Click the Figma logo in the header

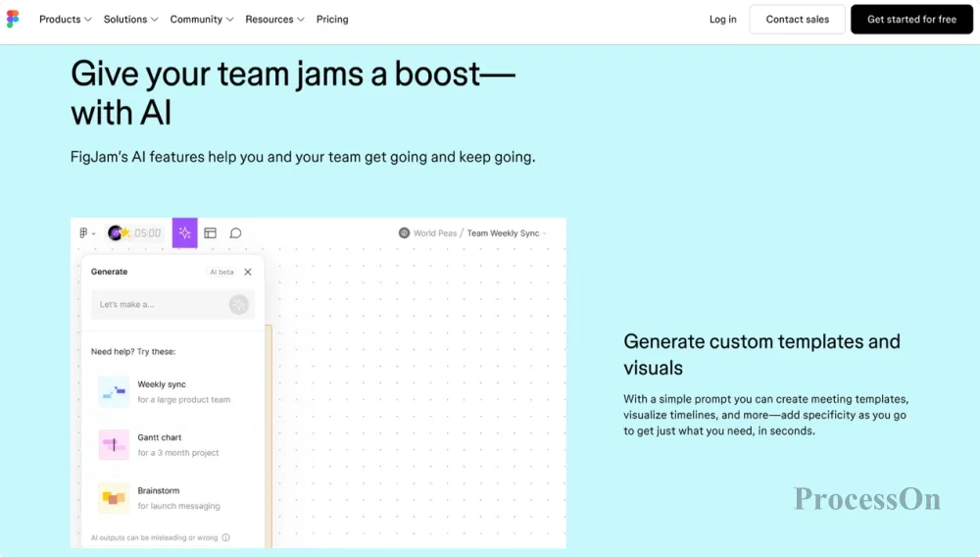pyautogui.click(x=13, y=19)
